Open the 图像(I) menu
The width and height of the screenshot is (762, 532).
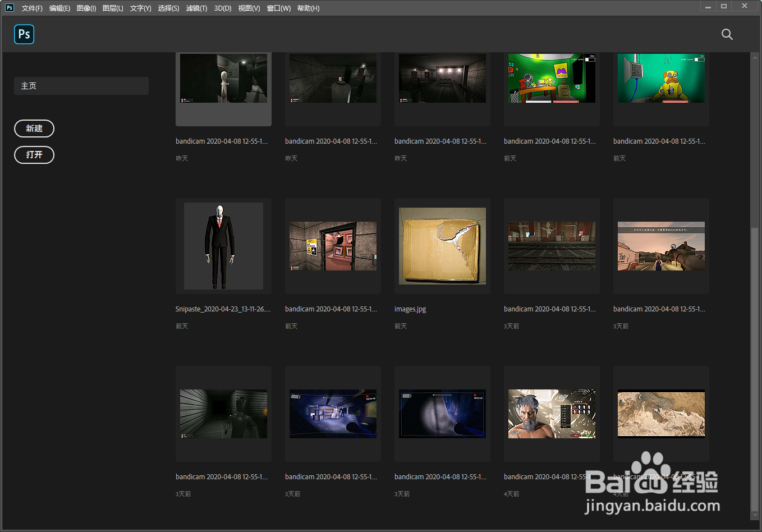[86, 8]
